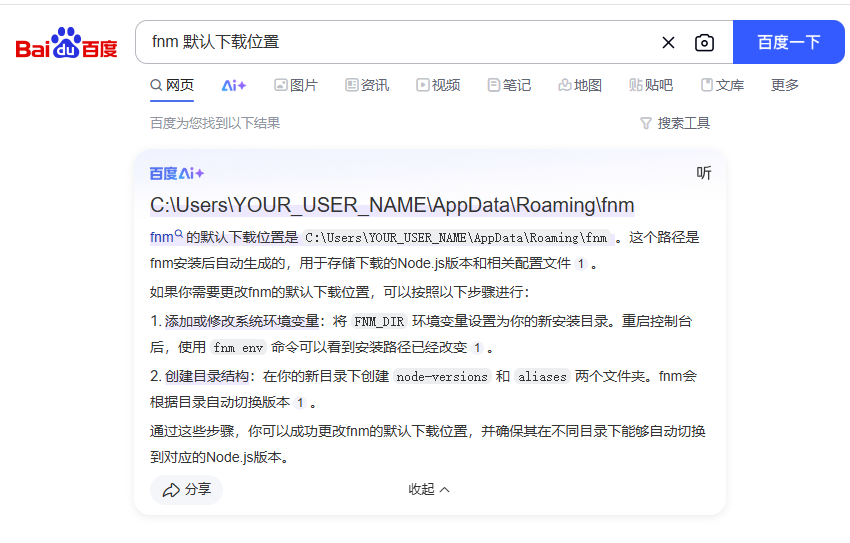Viewport: 850px width, 543px height.
Task: Click the fnm env code snippet
Action: click(x=238, y=348)
